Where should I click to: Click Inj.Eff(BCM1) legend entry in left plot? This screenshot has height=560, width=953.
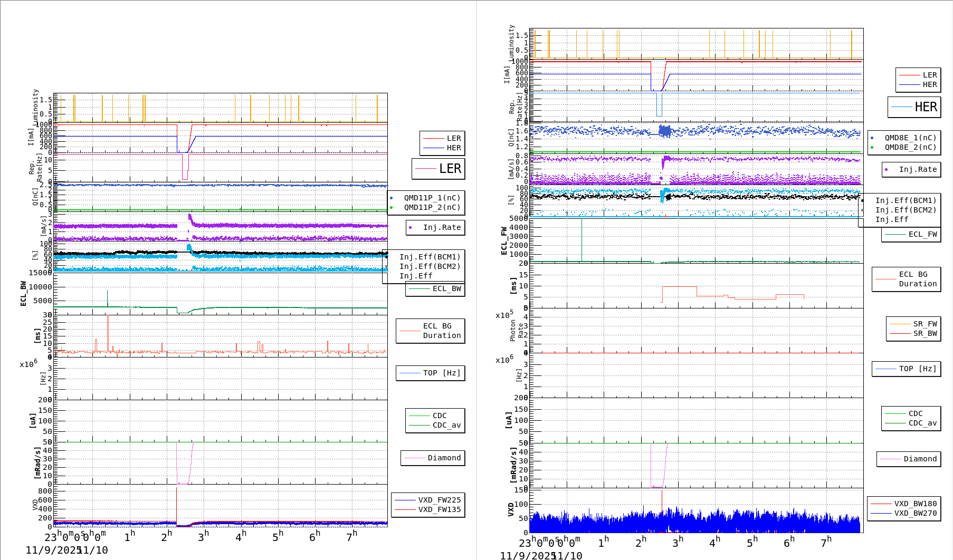click(x=430, y=257)
